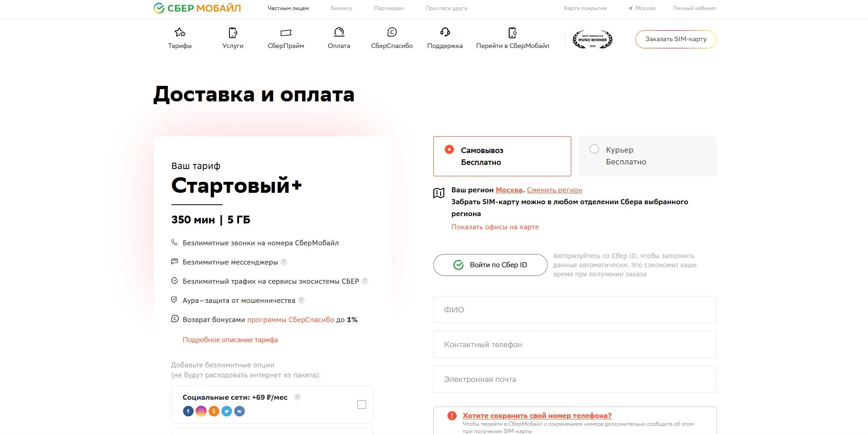Open the Услуги phone icon
The width and height of the screenshot is (868, 434).
click(233, 32)
